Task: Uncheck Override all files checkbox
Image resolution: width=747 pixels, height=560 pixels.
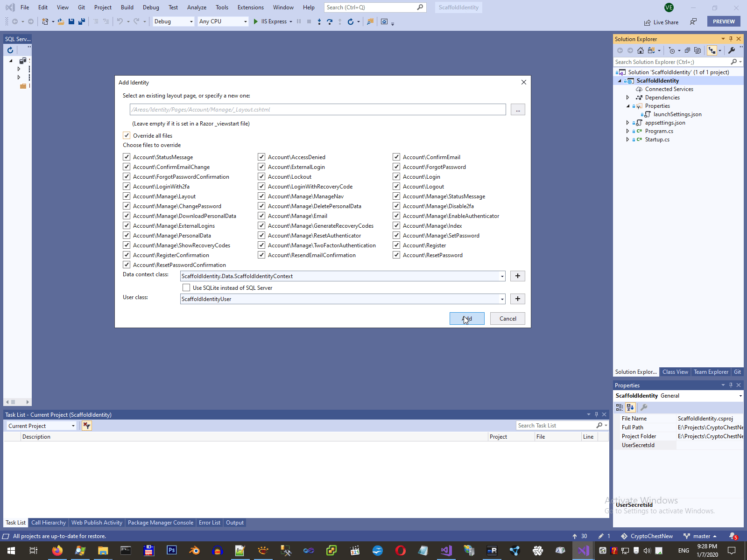Action: click(x=127, y=135)
